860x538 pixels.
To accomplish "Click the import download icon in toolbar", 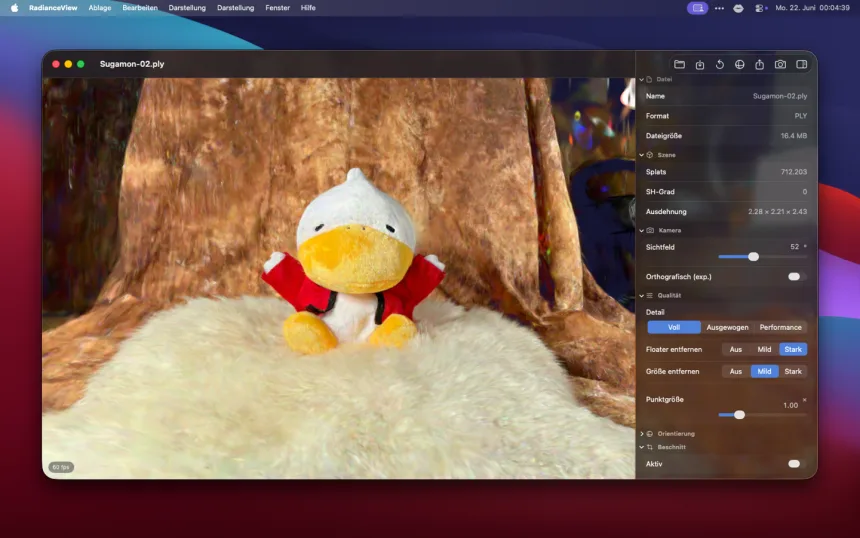I will [700, 64].
